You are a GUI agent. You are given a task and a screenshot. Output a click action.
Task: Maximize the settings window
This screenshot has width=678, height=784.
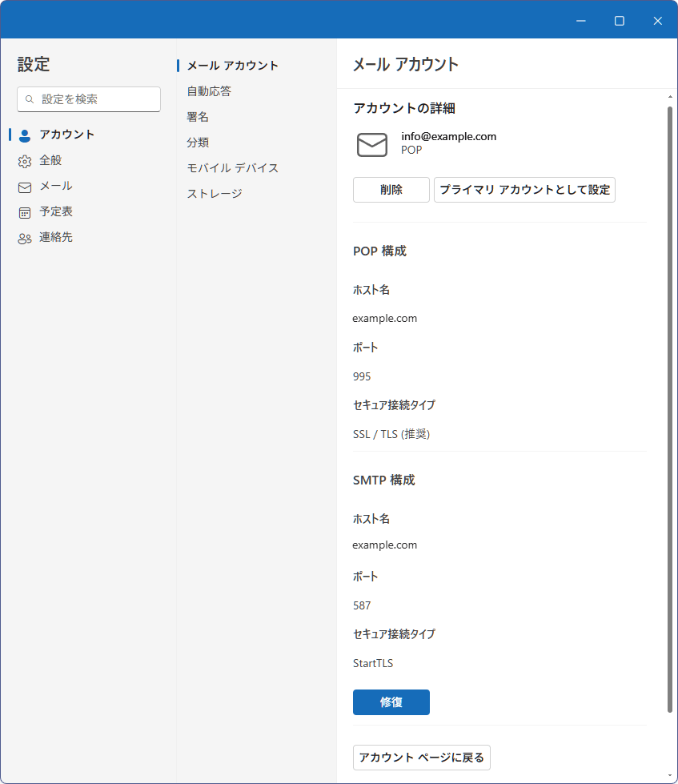619,21
